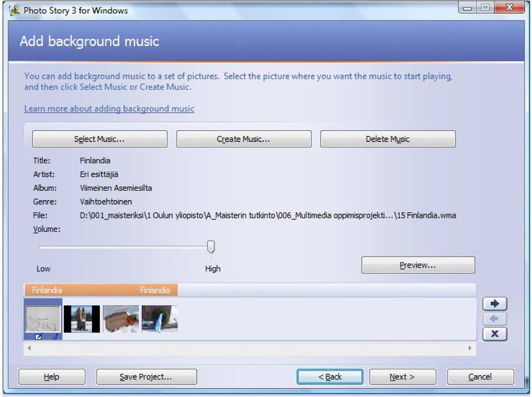The height and width of the screenshot is (397, 532).
Task: Select fourth picture thumbnail with wreath
Action: 160,319
